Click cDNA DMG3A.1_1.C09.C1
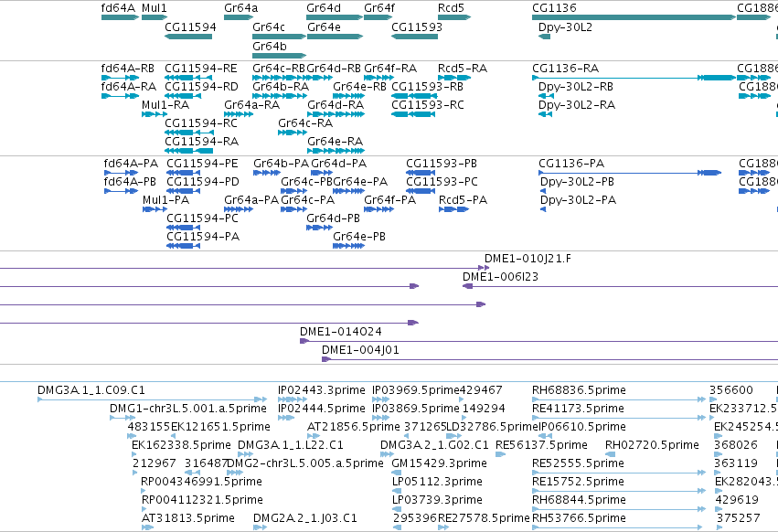Image resolution: width=778 pixels, height=532 pixels. 91,390
